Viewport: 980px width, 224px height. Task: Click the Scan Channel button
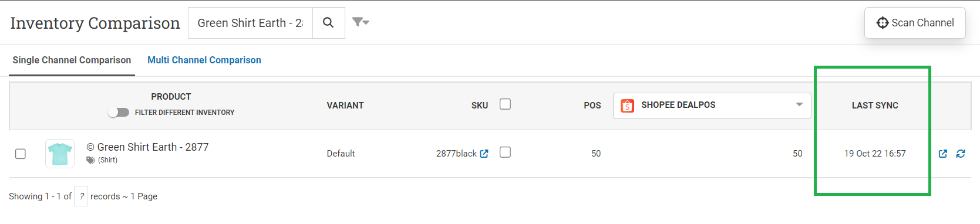tap(915, 23)
